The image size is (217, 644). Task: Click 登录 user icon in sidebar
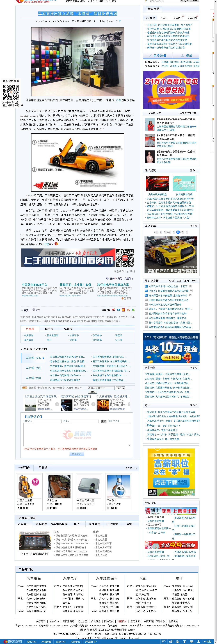(x=182, y=55)
